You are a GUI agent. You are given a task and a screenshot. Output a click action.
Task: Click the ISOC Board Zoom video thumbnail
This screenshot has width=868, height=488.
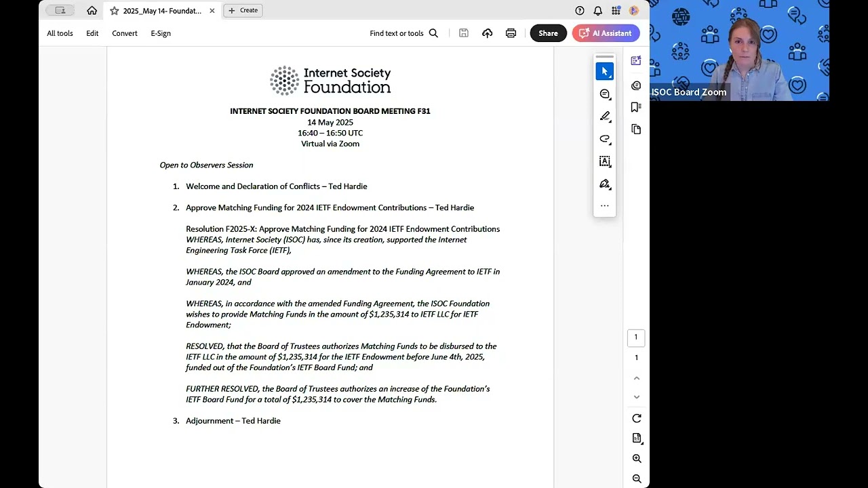coord(739,51)
